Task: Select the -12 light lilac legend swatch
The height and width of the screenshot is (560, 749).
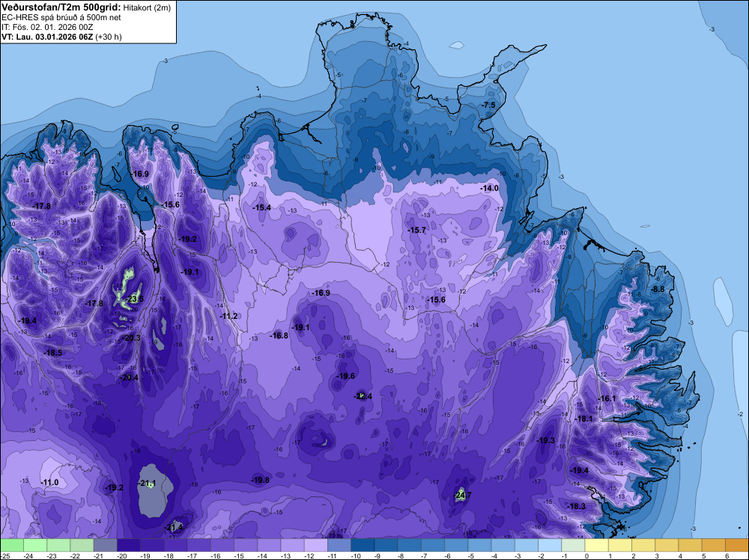Action: 316,545
